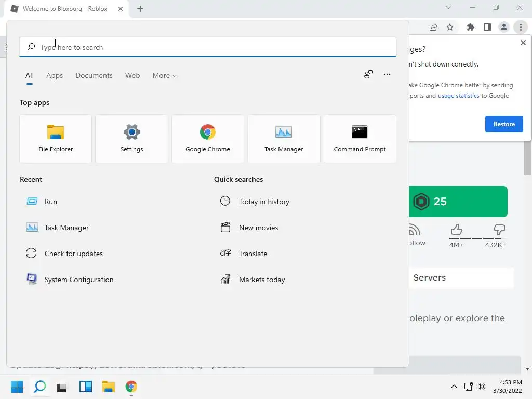The image size is (532, 399).
Task: Click the search account/feedback icon beside ellipsis
Action: (368, 74)
